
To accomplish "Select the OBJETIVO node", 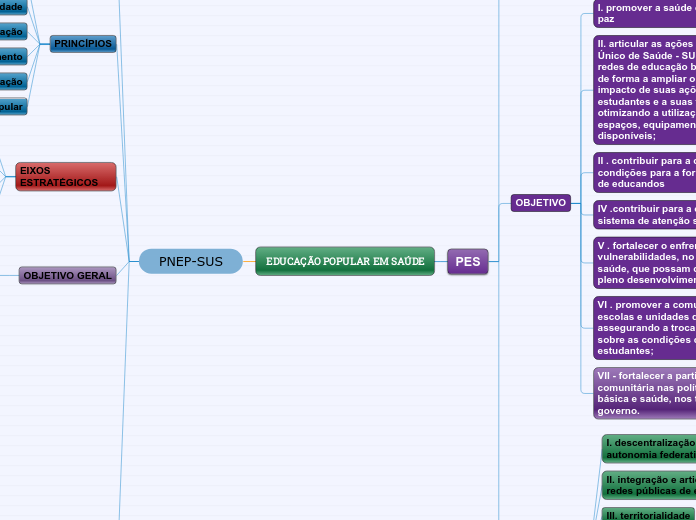I will coord(541,203).
